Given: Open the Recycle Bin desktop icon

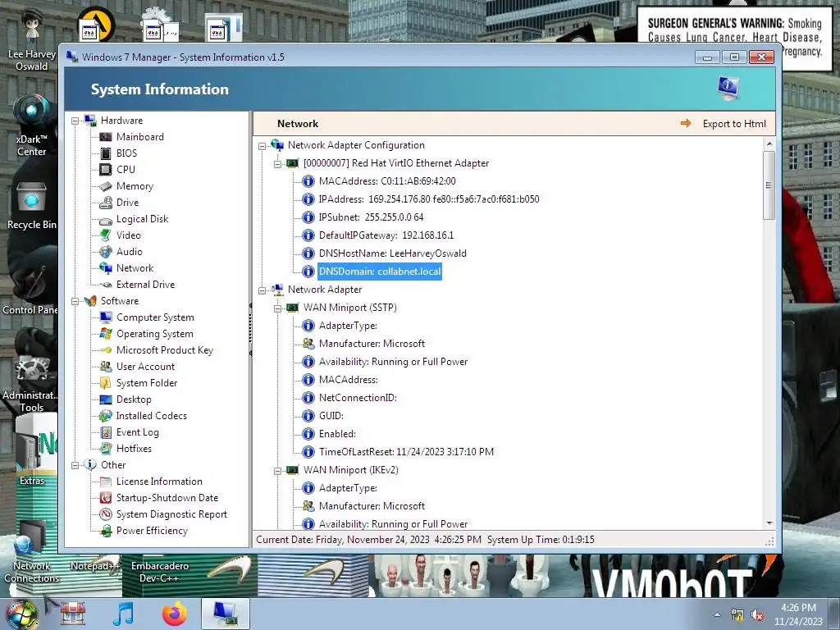Looking at the screenshot, I should click(x=31, y=206).
